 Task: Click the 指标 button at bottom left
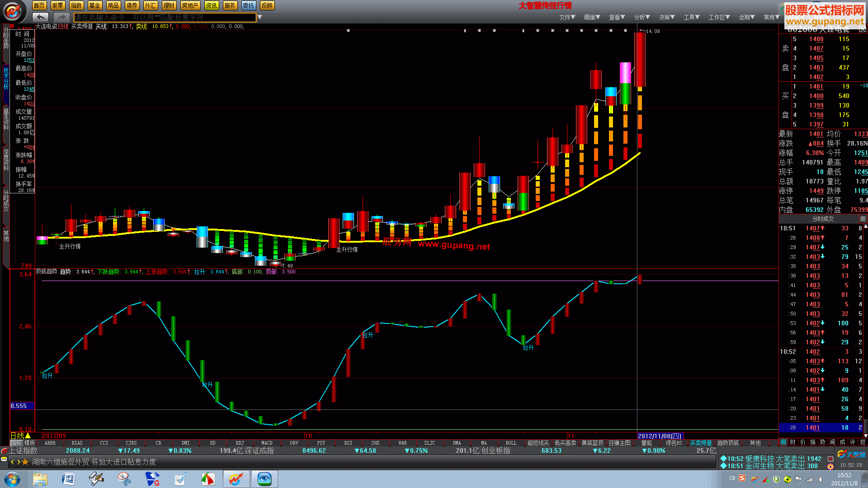(x=16, y=443)
